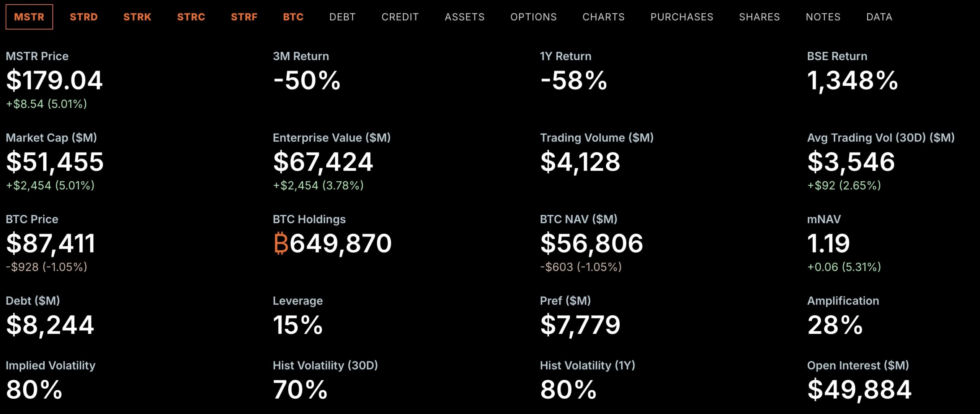
Task: Switch to the DEBT tab
Action: pyautogui.click(x=342, y=17)
